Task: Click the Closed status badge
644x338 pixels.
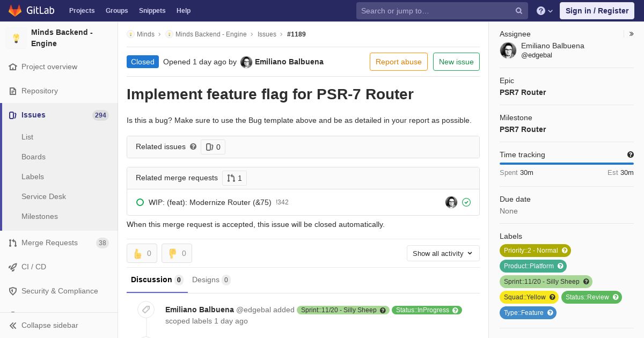Action: (x=143, y=62)
